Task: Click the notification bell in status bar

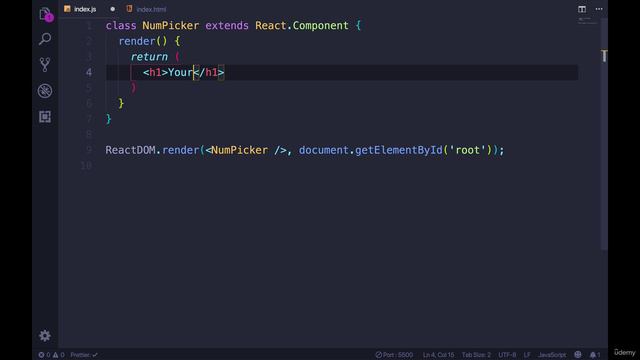Action: tap(595, 355)
